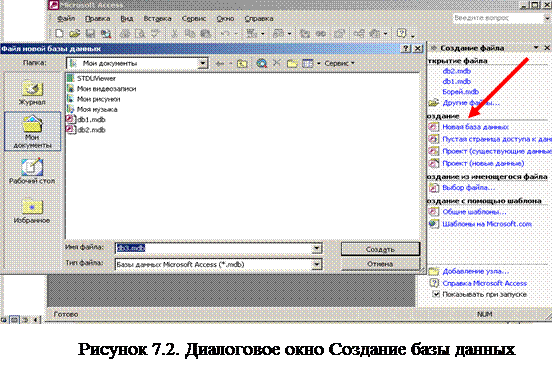
Task: Click the Up One Level folder icon
Action: tap(242, 63)
